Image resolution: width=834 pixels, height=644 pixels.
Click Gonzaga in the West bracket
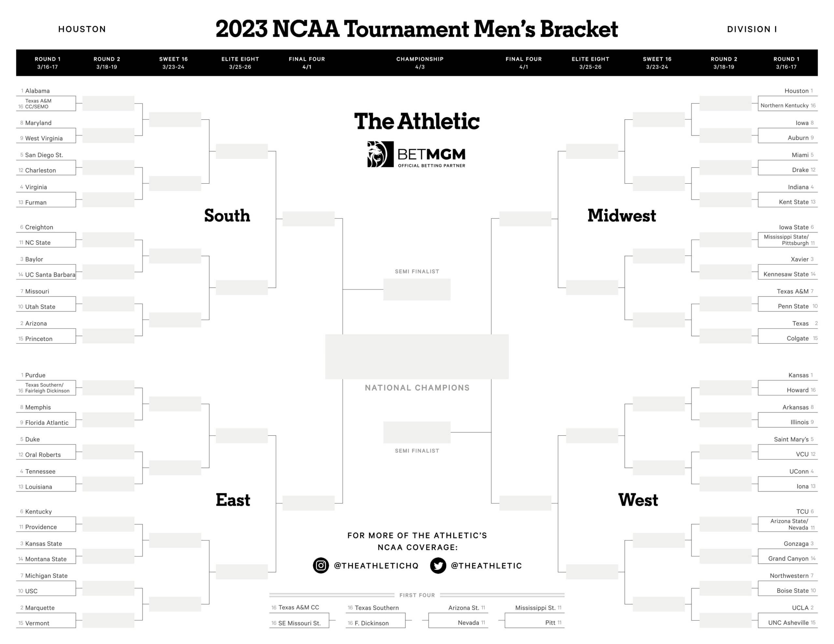tap(796, 544)
